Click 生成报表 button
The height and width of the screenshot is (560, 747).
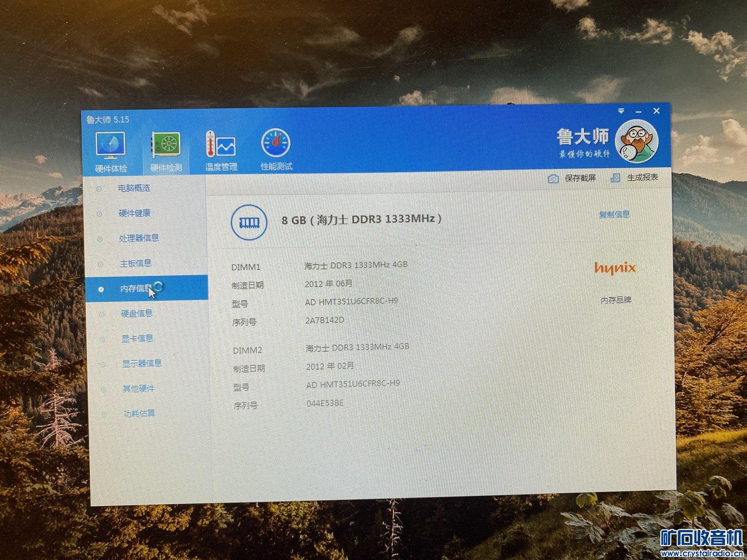coord(642,177)
